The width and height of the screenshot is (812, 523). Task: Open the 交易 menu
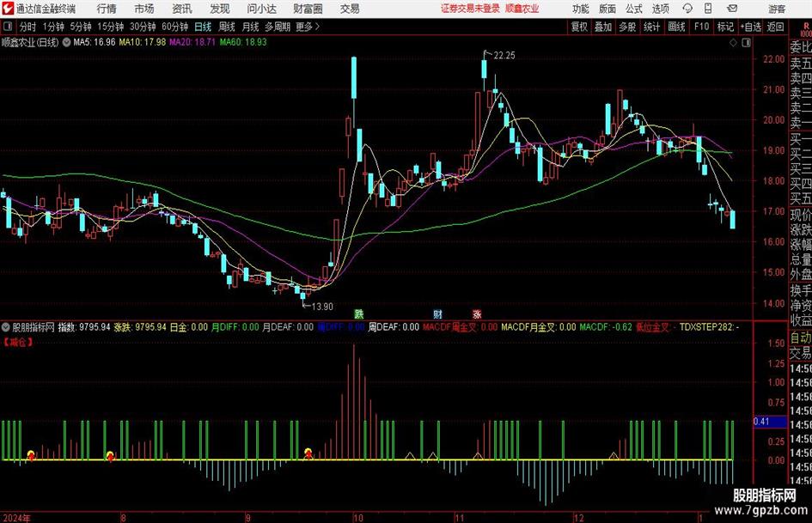[x=350, y=9]
